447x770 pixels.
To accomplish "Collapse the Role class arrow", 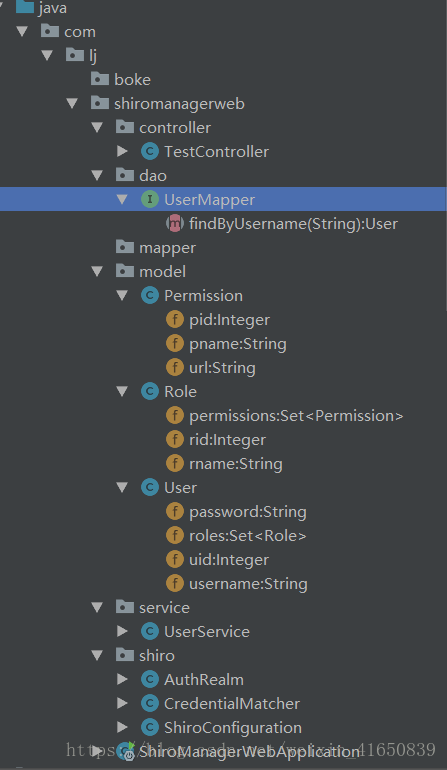I will (122, 392).
